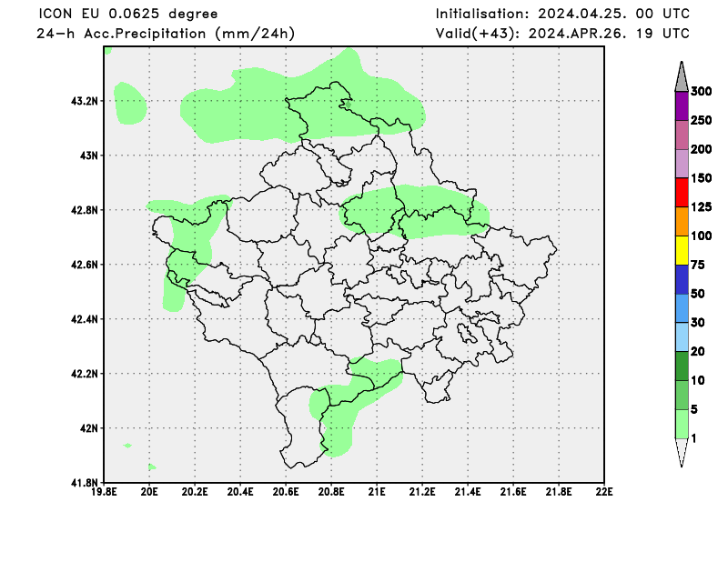Click the '21.4E' longitude label

(x=468, y=491)
